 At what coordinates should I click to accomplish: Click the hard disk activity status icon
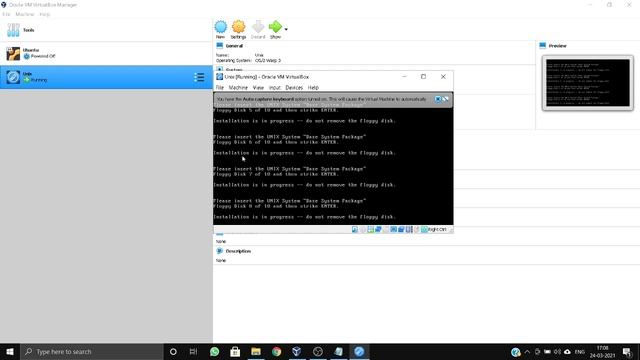355,229
